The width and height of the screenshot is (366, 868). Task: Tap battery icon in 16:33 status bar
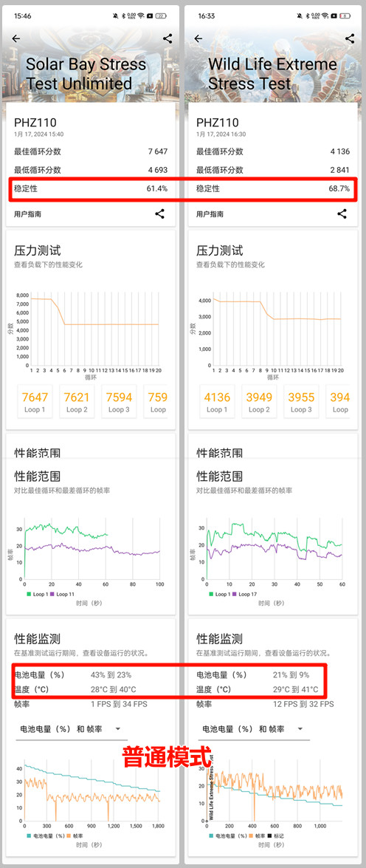(344, 16)
